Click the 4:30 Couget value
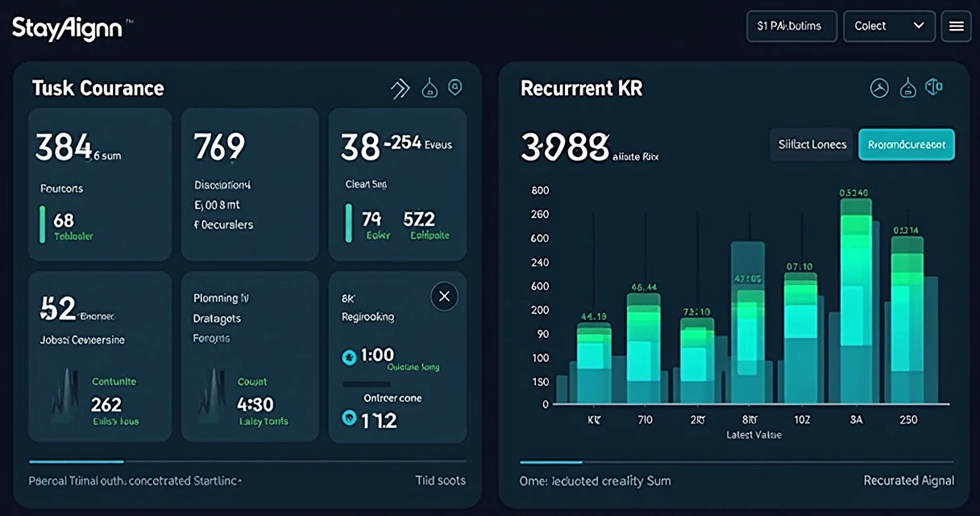Image resolution: width=980 pixels, height=516 pixels. click(x=255, y=405)
